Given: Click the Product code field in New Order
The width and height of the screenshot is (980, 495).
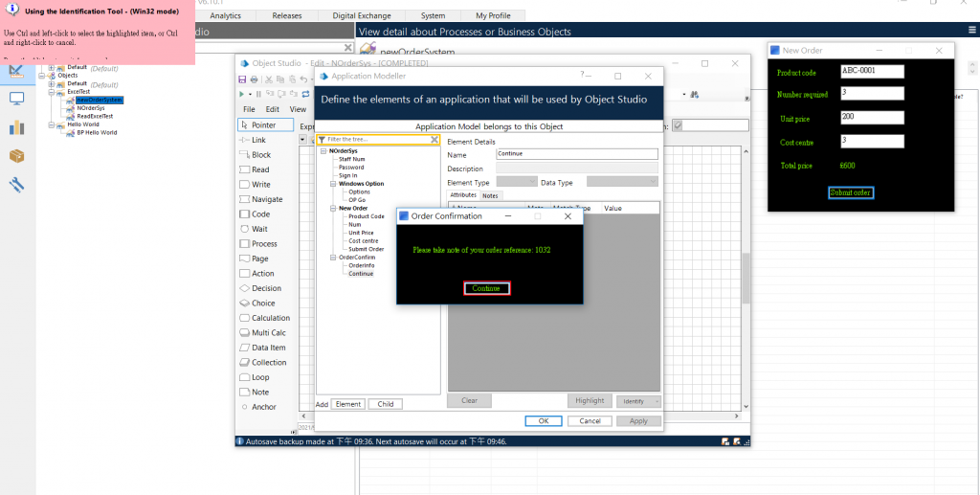Looking at the screenshot, I should [872, 71].
